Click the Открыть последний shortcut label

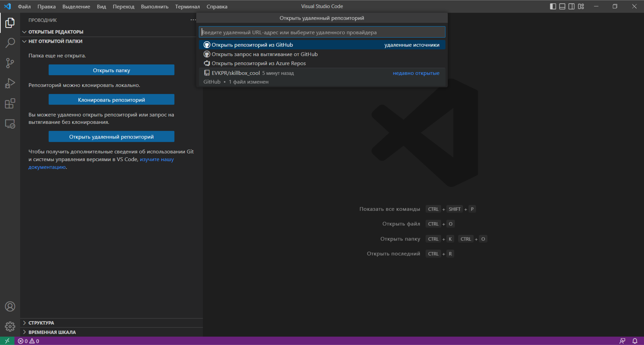pyautogui.click(x=393, y=253)
